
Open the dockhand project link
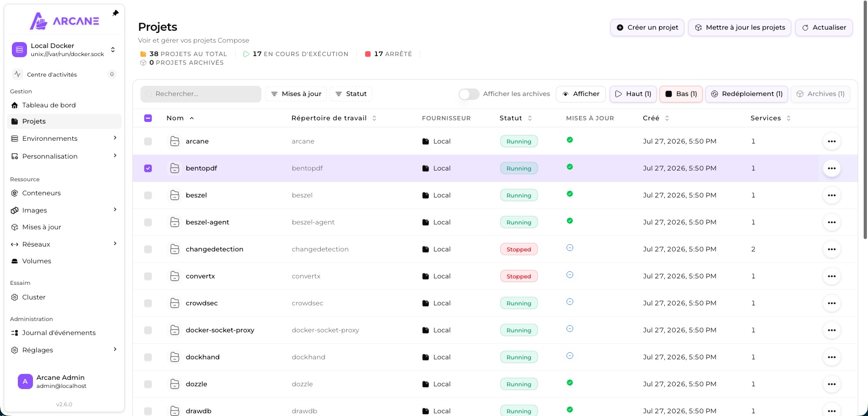(203, 357)
